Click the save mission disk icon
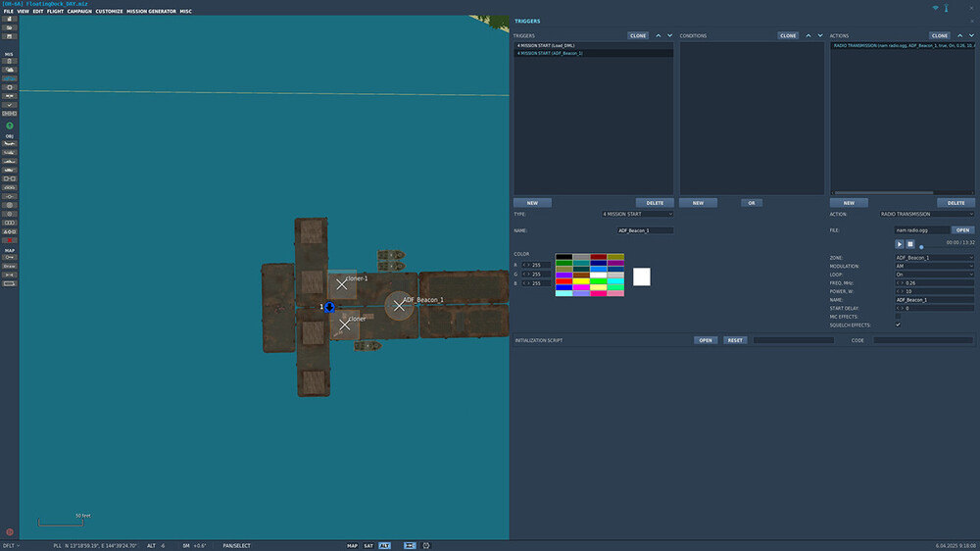 click(x=10, y=37)
